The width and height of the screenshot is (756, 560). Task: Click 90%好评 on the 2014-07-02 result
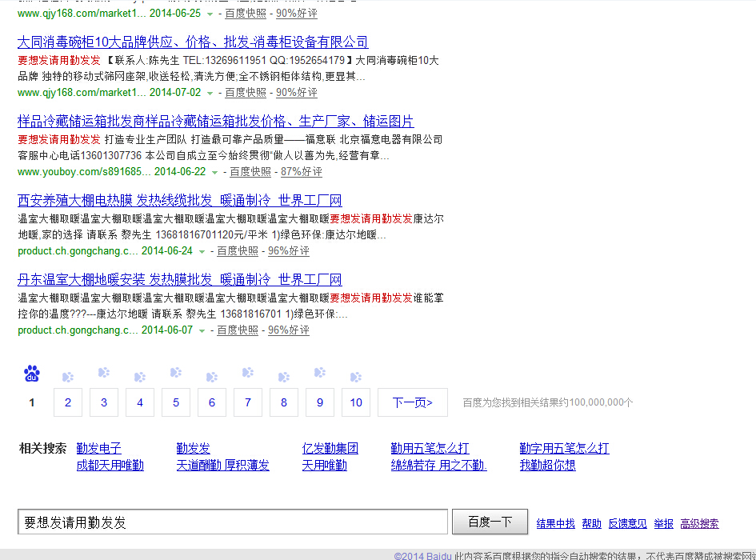297,93
